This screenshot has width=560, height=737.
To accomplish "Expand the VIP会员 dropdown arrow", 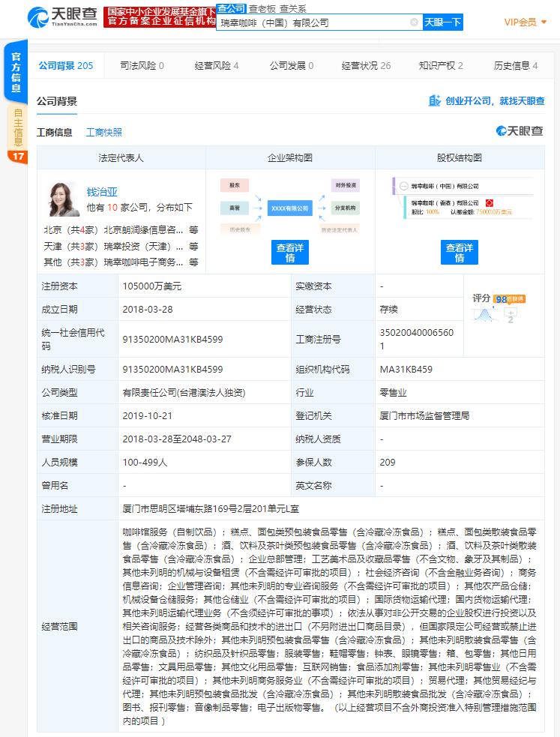I will coord(544,22).
